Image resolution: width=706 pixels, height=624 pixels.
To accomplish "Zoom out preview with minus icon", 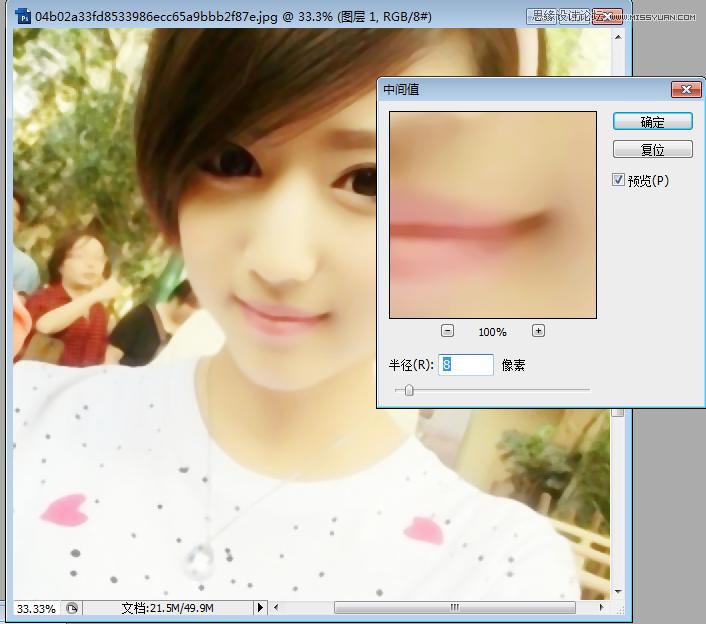I will click(x=447, y=331).
